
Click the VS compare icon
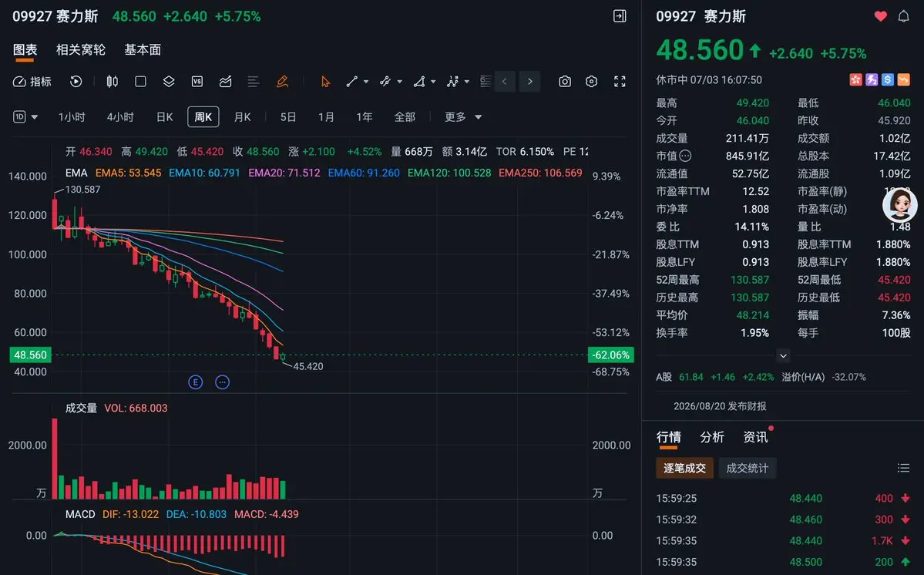click(197, 81)
